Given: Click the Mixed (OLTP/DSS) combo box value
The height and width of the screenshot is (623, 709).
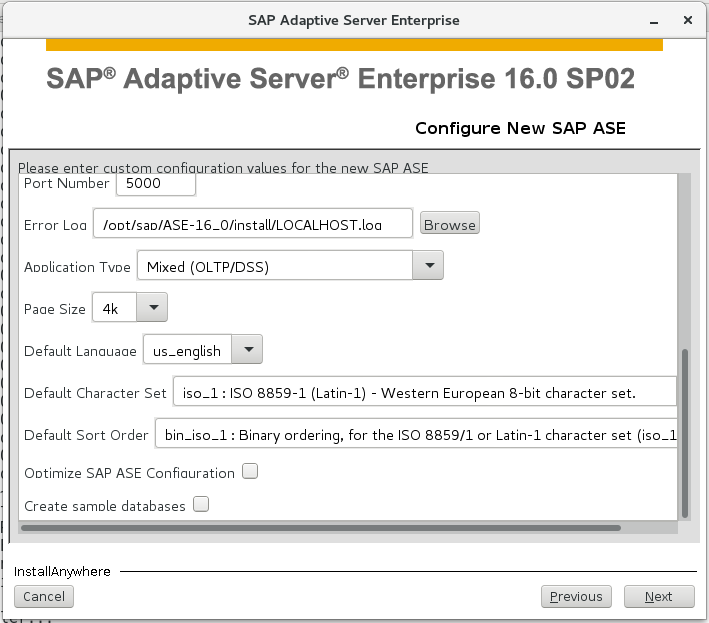Looking at the screenshot, I should pos(275,265).
